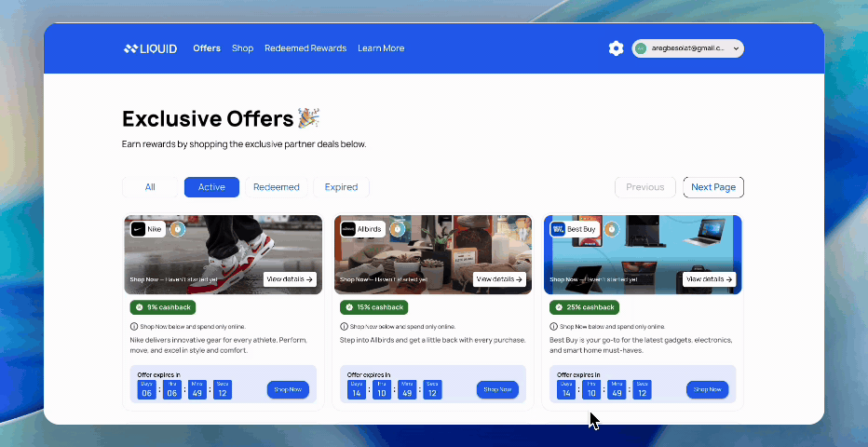Viewport: 868px width, 447px height.
Task: Select the Expired filter
Action: 341,187
